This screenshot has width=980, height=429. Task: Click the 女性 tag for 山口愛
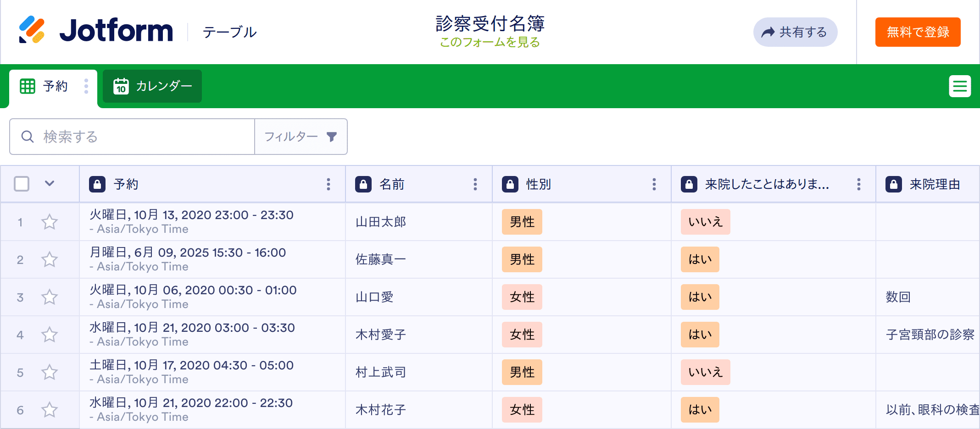click(522, 297)
